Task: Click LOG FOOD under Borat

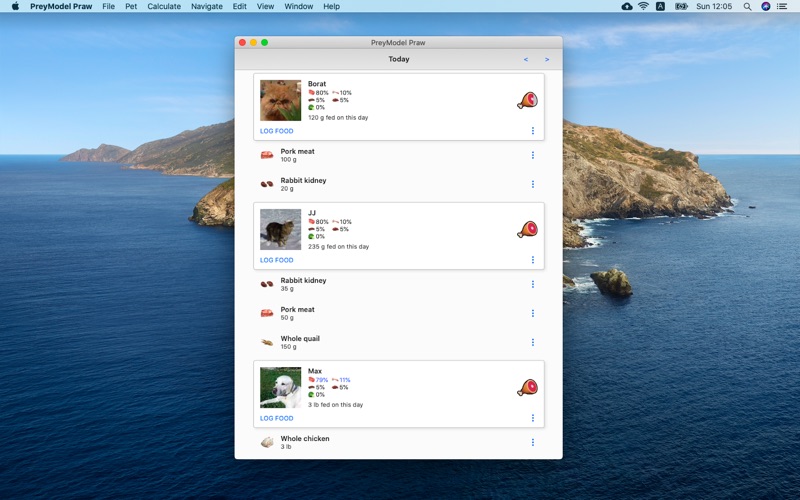Action: point(277,131)
